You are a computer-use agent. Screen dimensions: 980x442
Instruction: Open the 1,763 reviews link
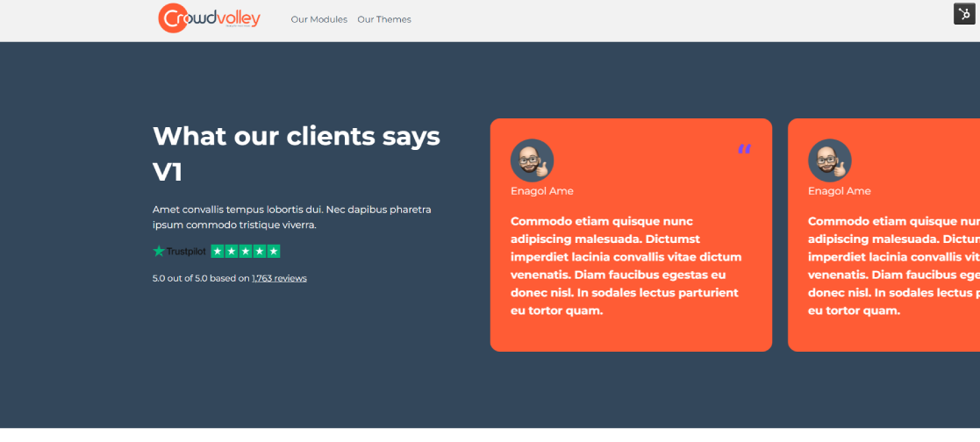[279, 278]
